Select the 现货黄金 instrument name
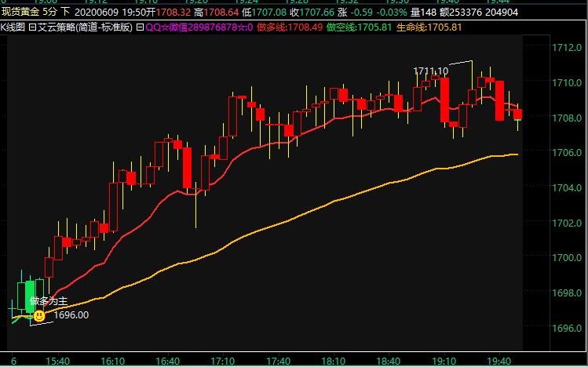The image size is (588, 367). [20, 13]
